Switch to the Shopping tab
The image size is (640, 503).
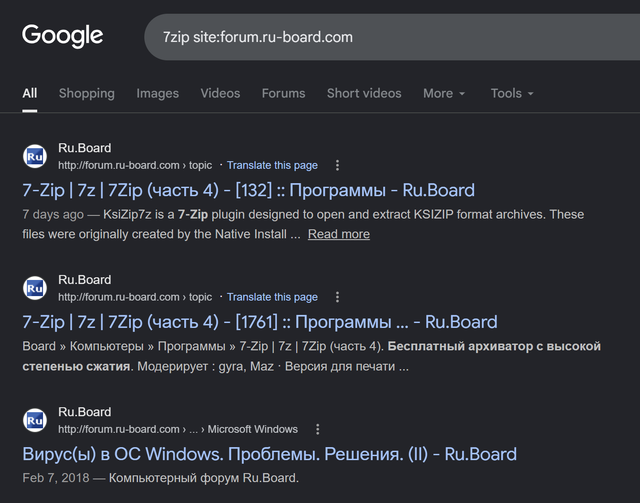[x=87, y=93]
